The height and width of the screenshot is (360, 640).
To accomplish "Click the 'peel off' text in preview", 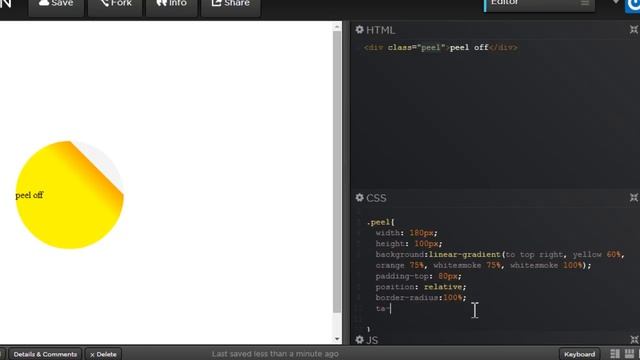I will click(29, 195).
